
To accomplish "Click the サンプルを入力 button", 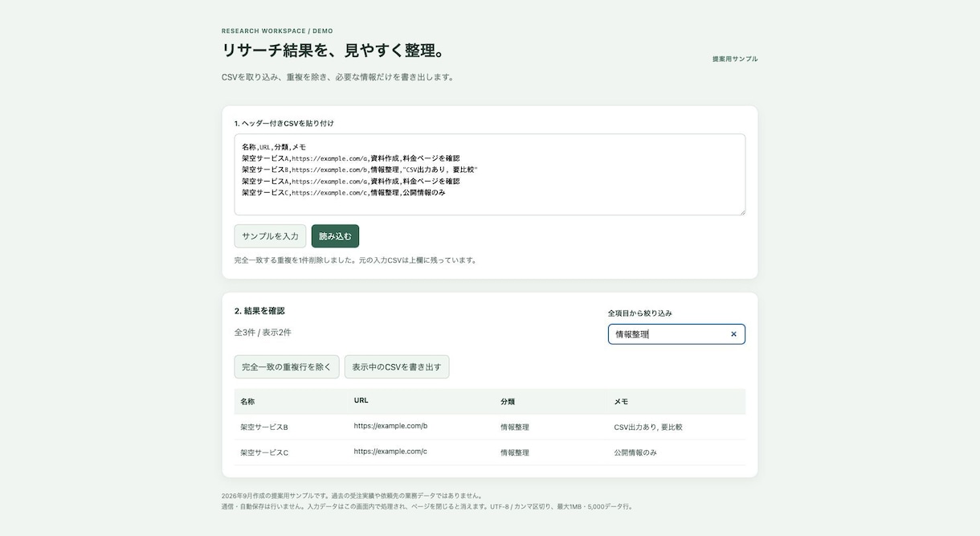I will pyautogui.click(x=270, y=236).
